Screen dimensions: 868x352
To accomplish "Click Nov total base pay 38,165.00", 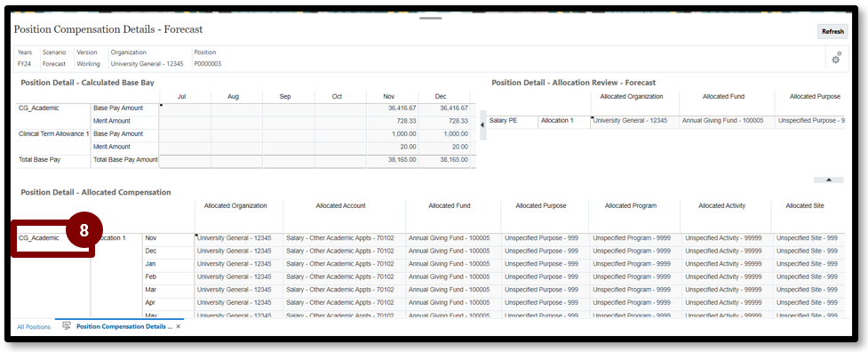I will [393, 161].
